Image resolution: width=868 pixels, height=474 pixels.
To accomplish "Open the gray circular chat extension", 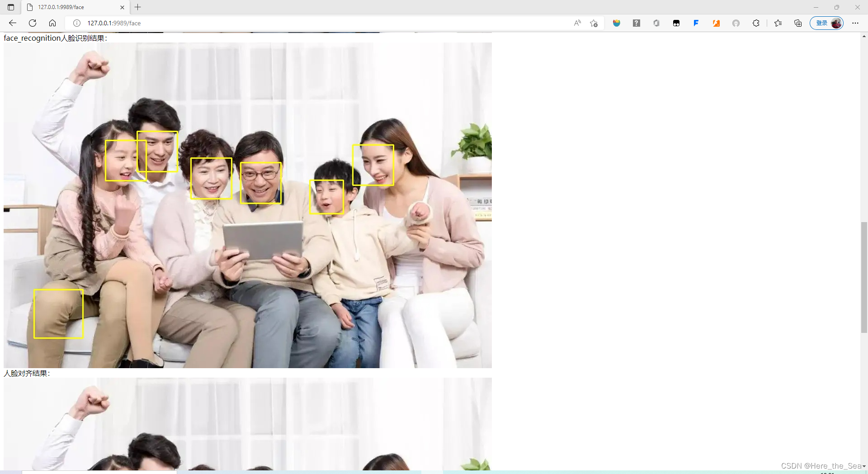I will 736,23.
